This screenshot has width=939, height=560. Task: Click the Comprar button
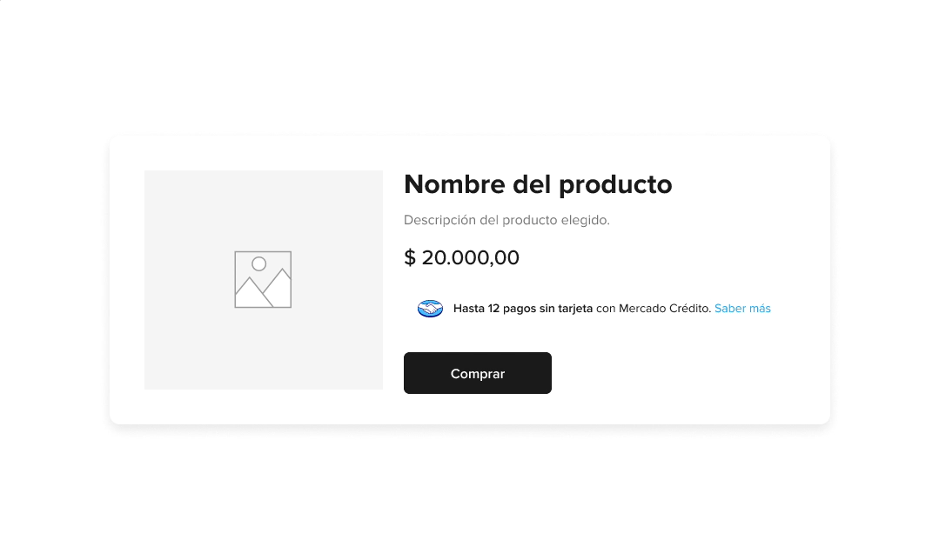[477, 373]
